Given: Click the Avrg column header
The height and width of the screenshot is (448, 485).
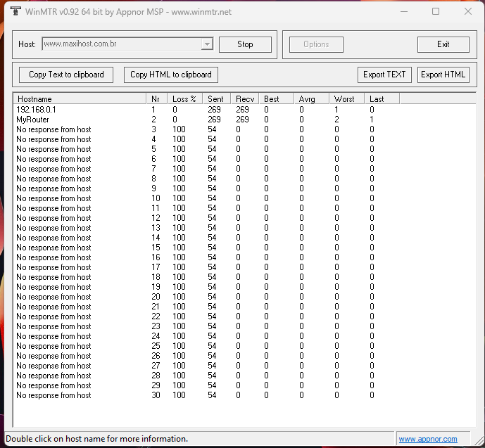Looking at the screenshot, I should click(311, 99).
